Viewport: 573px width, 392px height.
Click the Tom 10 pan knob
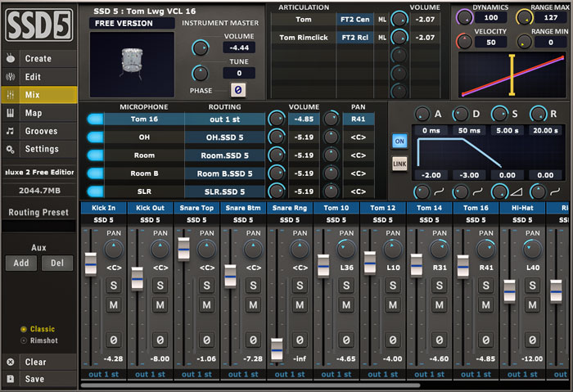(345, 250)
